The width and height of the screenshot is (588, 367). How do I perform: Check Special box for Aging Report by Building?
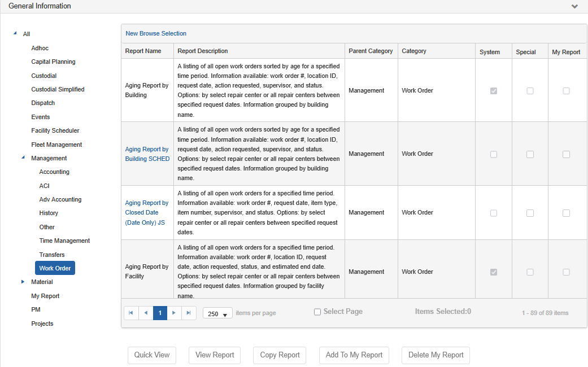530,91
